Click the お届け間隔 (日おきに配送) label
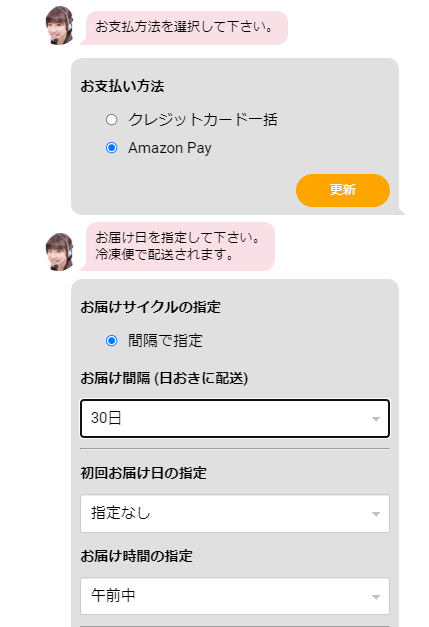 [164, 378]
